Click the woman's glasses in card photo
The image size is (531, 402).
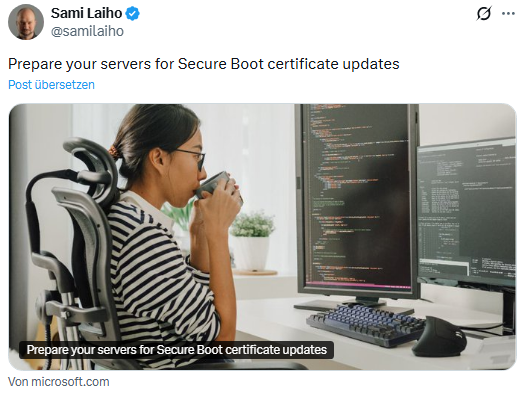tap(192, 158)
